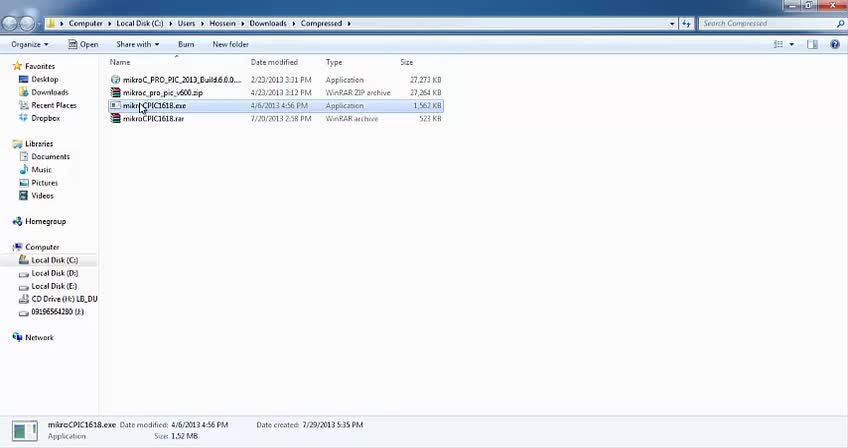The width and height of the screenshot is (848, 448).
Task: Click Compressed in the address breadcrumb
Action: [321, 23]
